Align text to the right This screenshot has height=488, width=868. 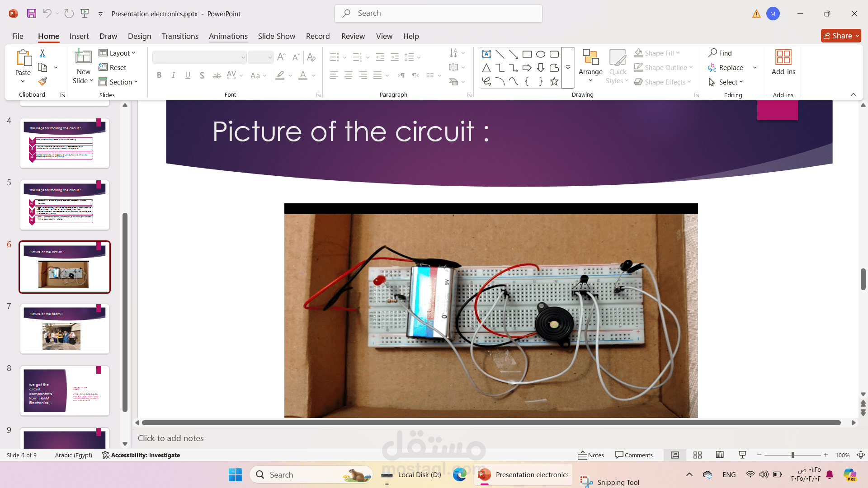coord(363,75)
